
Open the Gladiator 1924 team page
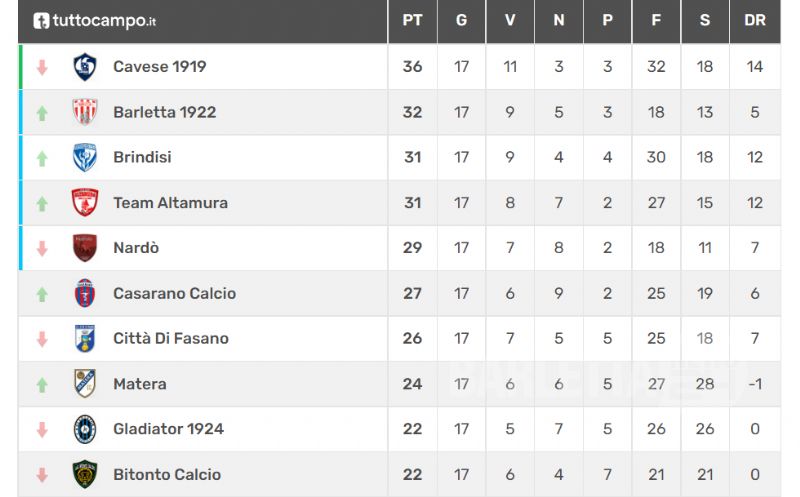168,429
